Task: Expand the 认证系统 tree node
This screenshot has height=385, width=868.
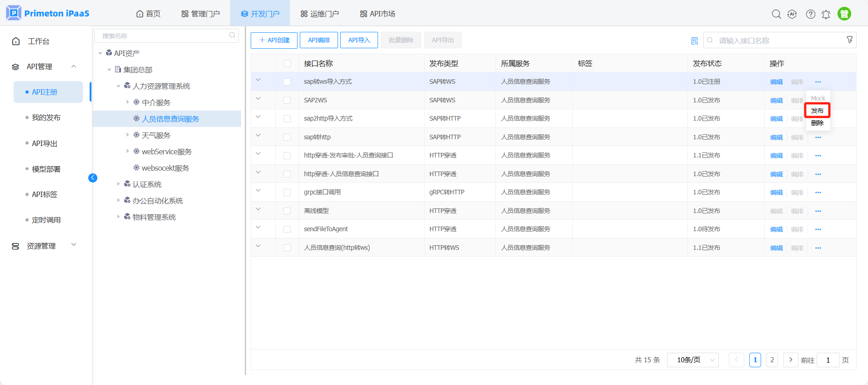Action: (x=119, y=184)
